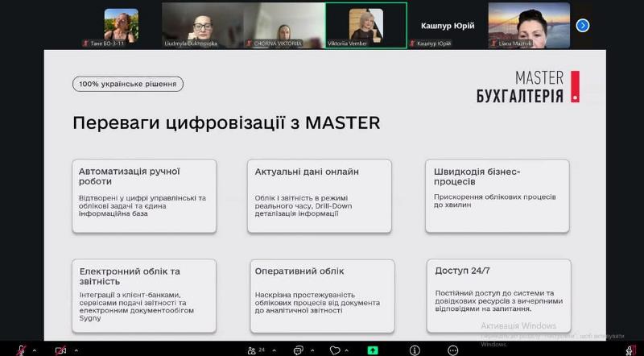This screenshot has width=644, height=356.
Task: Select Кашпур Юрій participant tile
Action: 448,26
